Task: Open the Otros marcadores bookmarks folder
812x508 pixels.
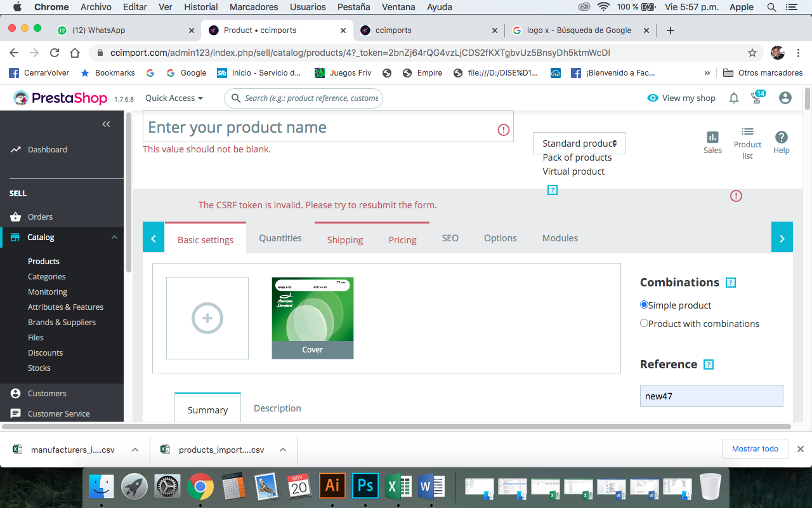Action: pyautogui.click(x=763, y=73)
